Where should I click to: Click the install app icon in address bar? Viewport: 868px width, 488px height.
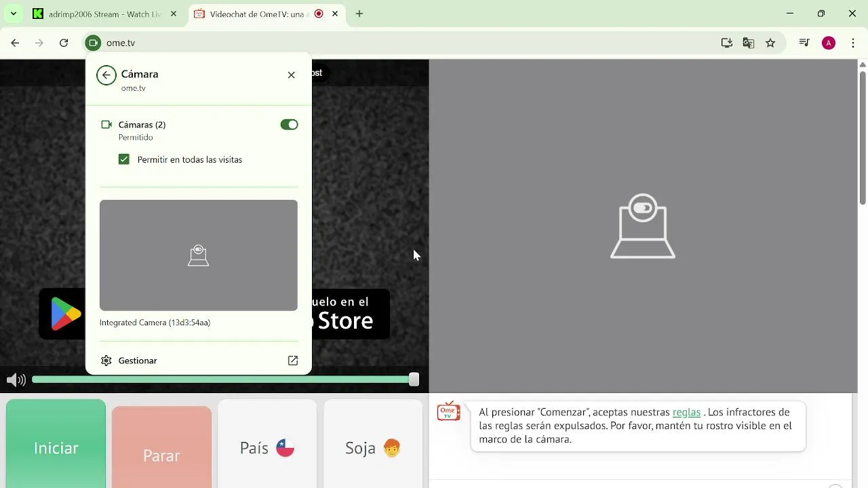pyautogui.click(x=727, y=43)
